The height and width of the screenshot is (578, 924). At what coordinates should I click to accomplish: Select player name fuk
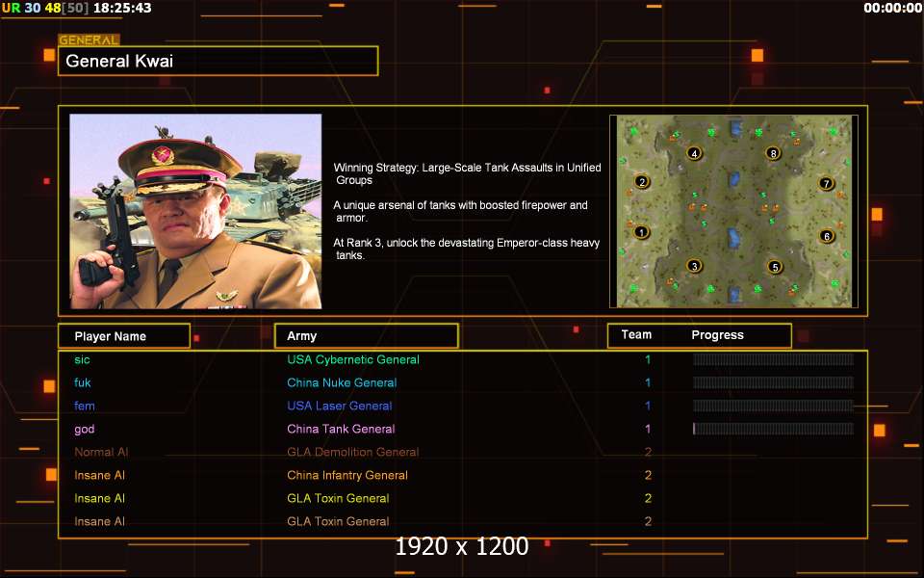pos(83,382)
